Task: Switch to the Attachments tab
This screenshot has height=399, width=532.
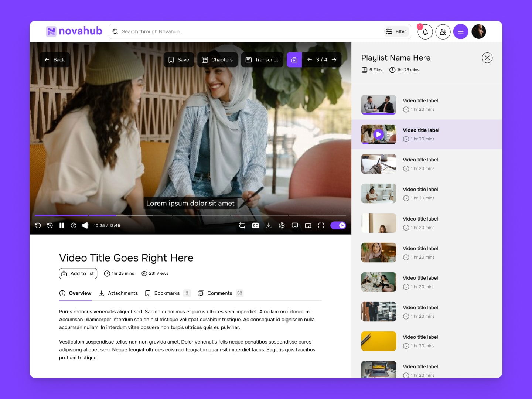Action: point(118,293)
